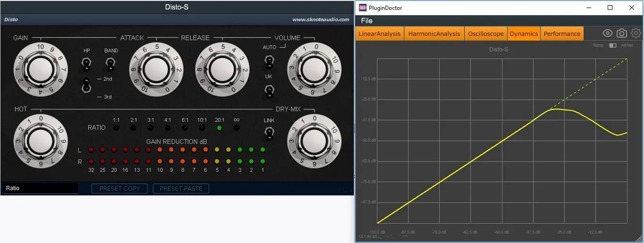Switch to the LinearAnalysis tab
The image size is (644, 243).
click(x=379, y=34)
